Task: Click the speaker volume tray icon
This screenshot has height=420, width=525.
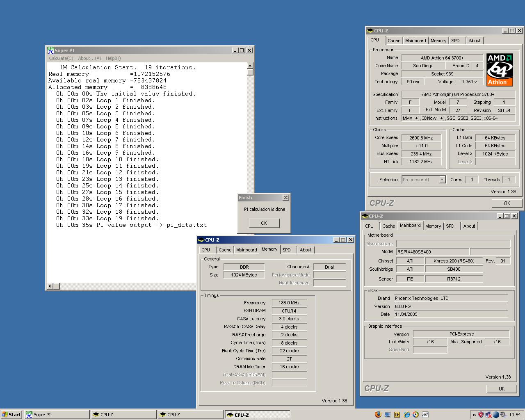Action: tap(502, 415)
